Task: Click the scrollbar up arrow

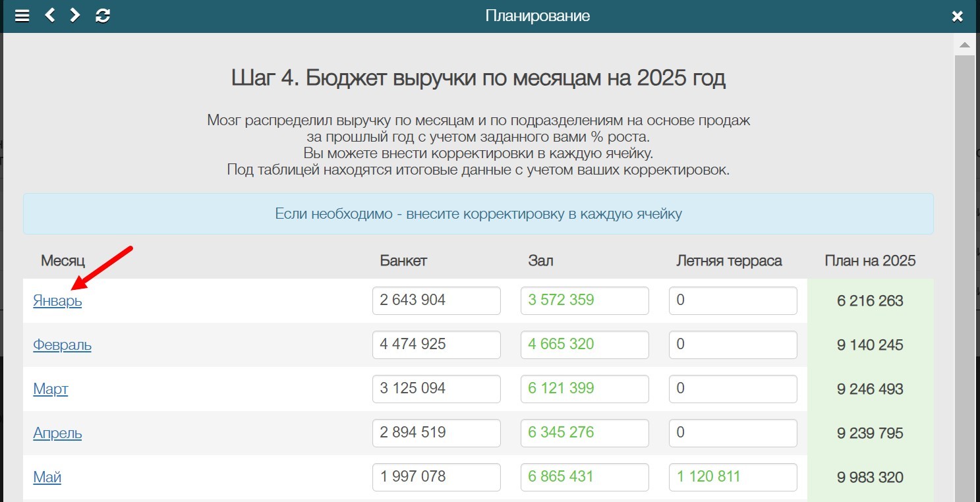Action: 964,45
